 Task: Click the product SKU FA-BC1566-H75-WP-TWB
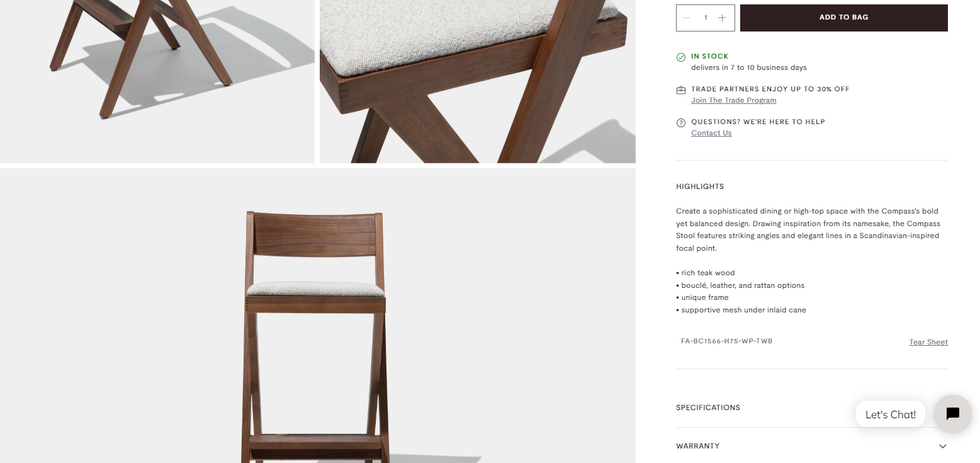[726, 341]
